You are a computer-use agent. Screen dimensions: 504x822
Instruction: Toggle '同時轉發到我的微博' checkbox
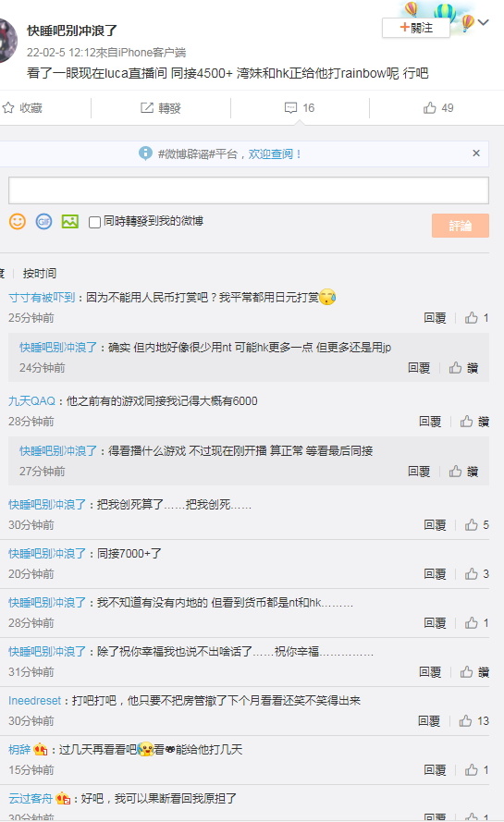pyautogui.click(x=95, y=222)
